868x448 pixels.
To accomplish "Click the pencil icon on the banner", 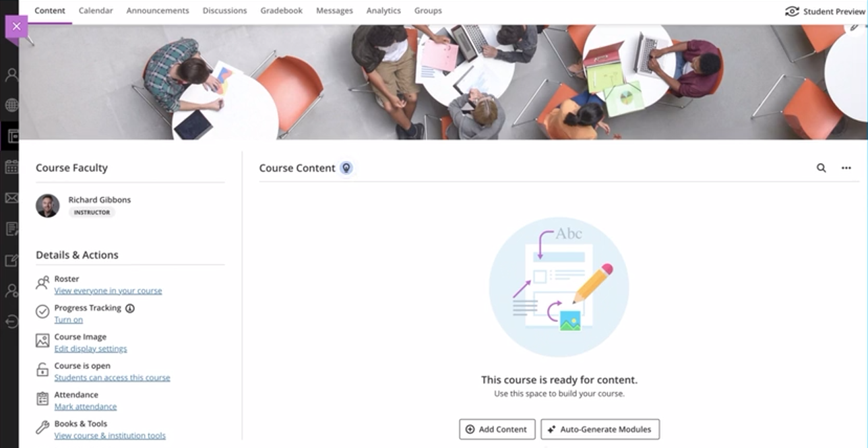I will [854, 27].
